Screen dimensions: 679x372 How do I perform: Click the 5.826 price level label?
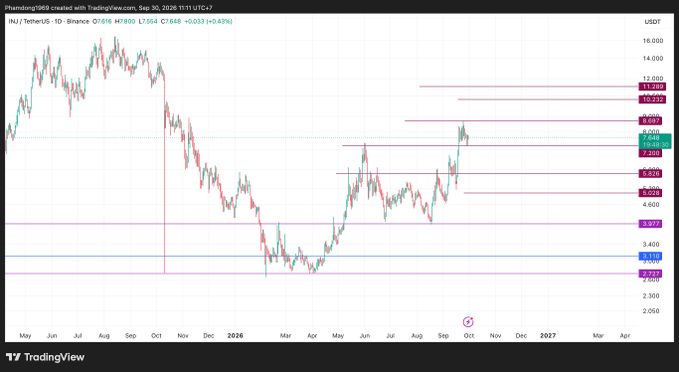pos(651,174)
